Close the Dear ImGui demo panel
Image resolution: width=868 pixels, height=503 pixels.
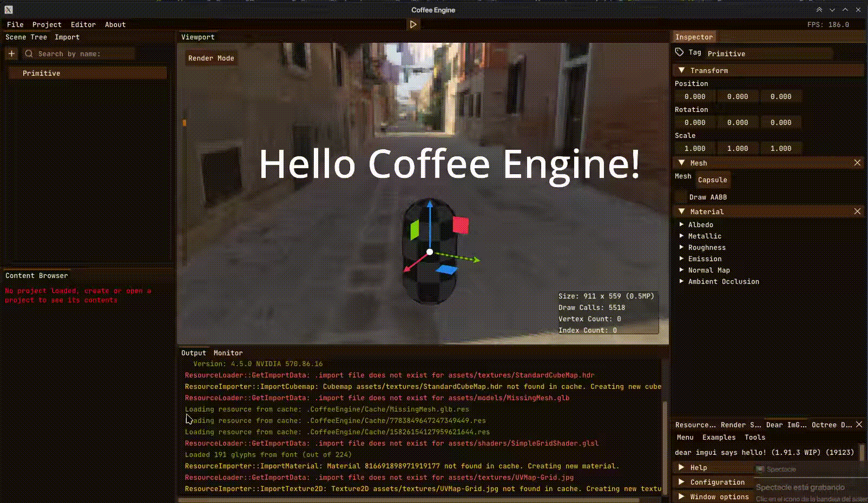859,425
